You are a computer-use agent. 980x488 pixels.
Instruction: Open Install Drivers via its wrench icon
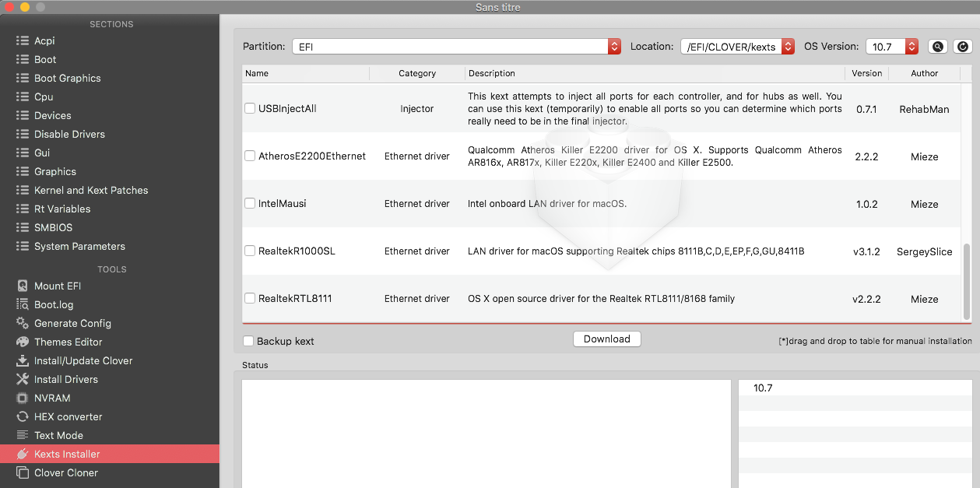point(23,379)
